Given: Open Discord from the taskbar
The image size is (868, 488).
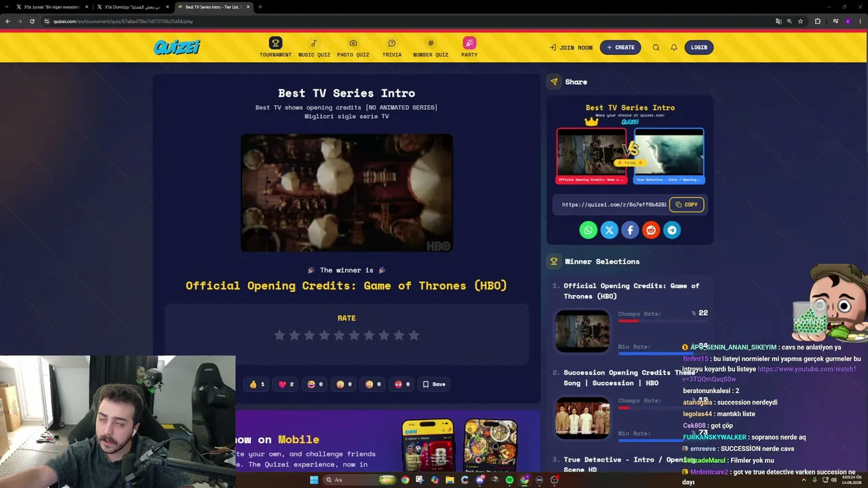Looking at the screenshot, I should click(479, 480).
